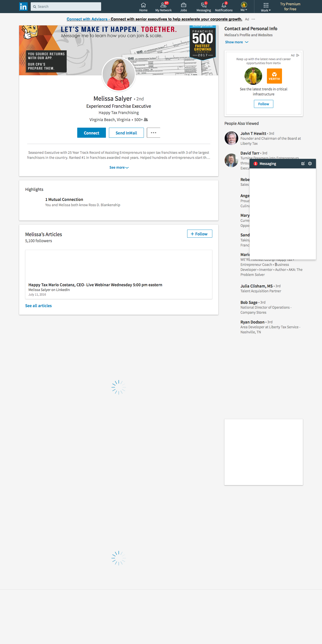Follow Melissa's Articles
The height and width of the screenshot is (644, 322).
[x=200, y=234]
